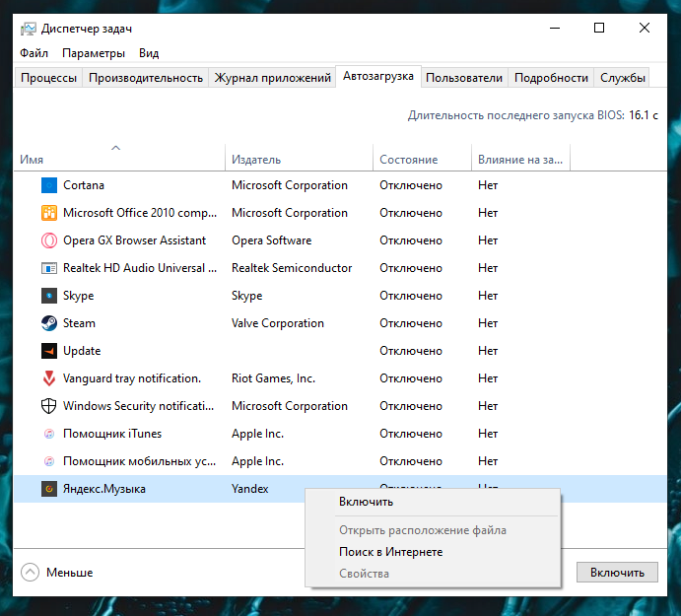Screen dimensions: 681x616
Task: Click the Realtek HD Audio icon
Action: 49,268
